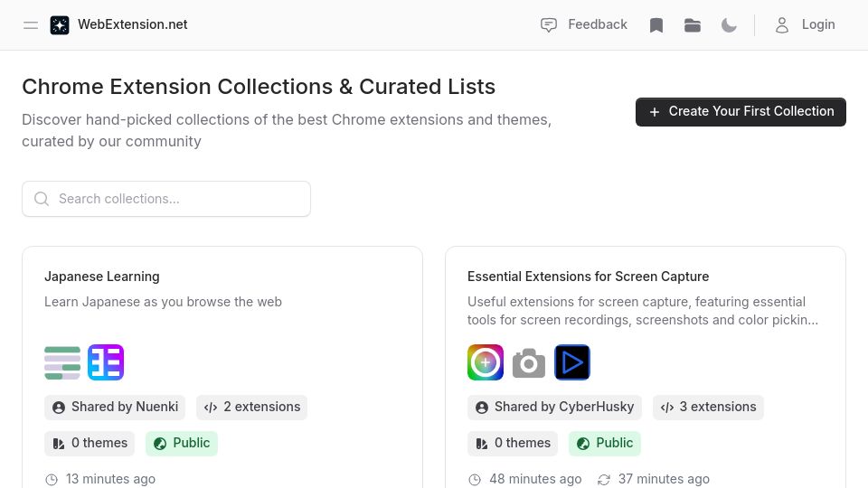Click the Useful extensions for screen capture description
This screenshot has height=488, width=868.
[643, 311]
